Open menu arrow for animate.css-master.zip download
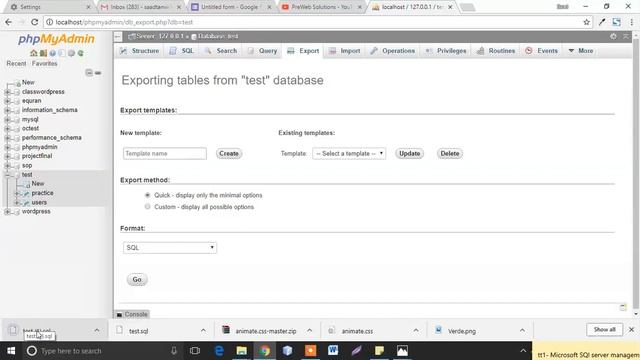 click(x=309, y=330)
